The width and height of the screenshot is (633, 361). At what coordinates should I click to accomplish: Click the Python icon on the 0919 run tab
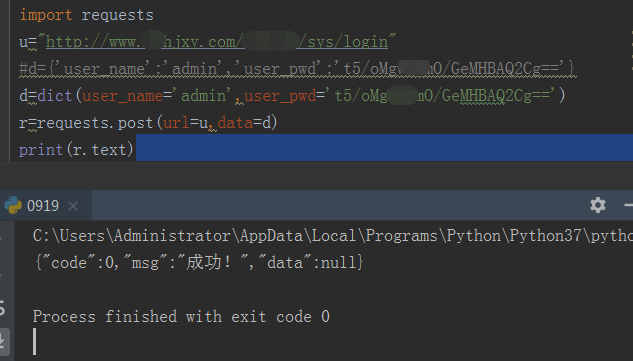pos(13,205)
